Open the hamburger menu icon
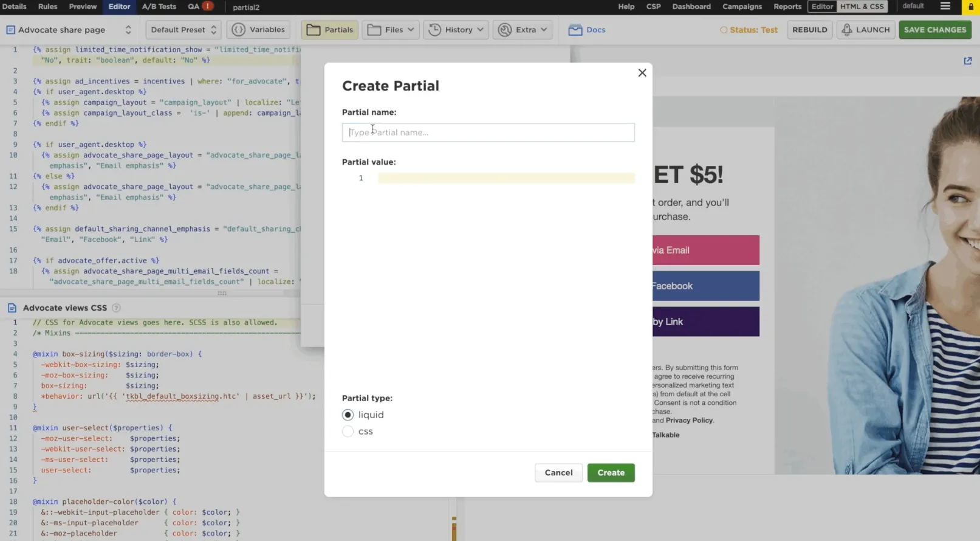The width and height of the screenshot is (980, 541). click(x=945, y=6)
